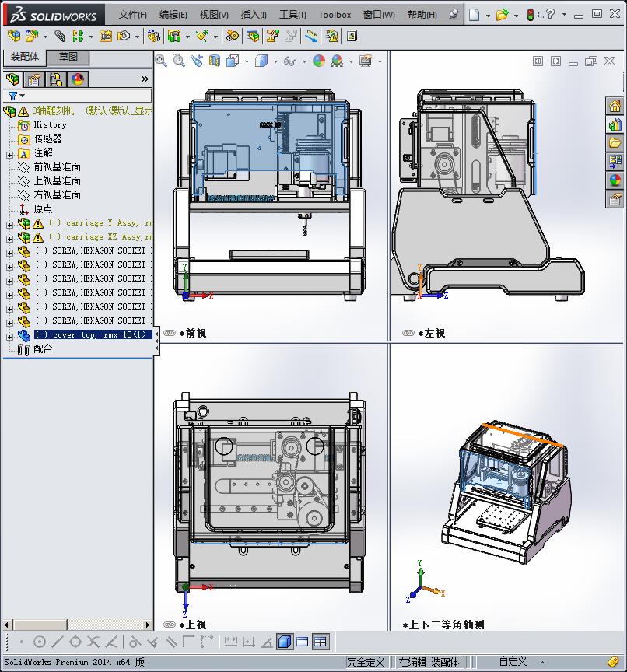Click the Section View icon
627x672 pixels.
(x=215, y=61)
